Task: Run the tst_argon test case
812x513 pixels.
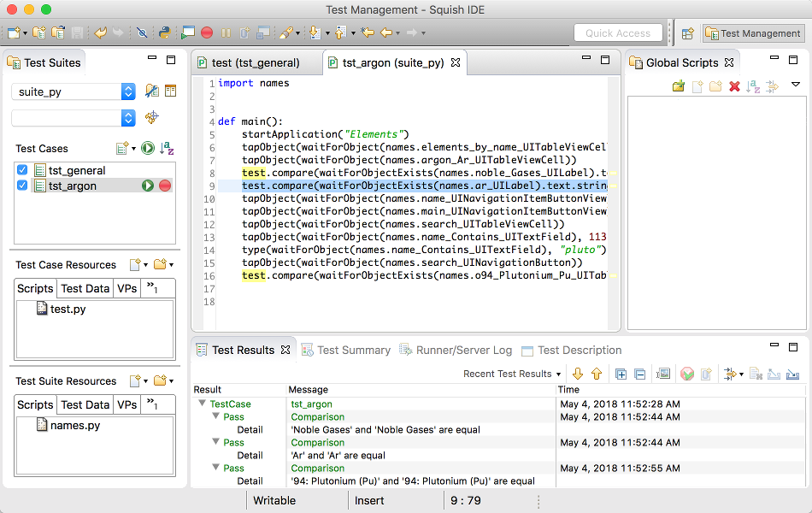Action: [148, 186]
